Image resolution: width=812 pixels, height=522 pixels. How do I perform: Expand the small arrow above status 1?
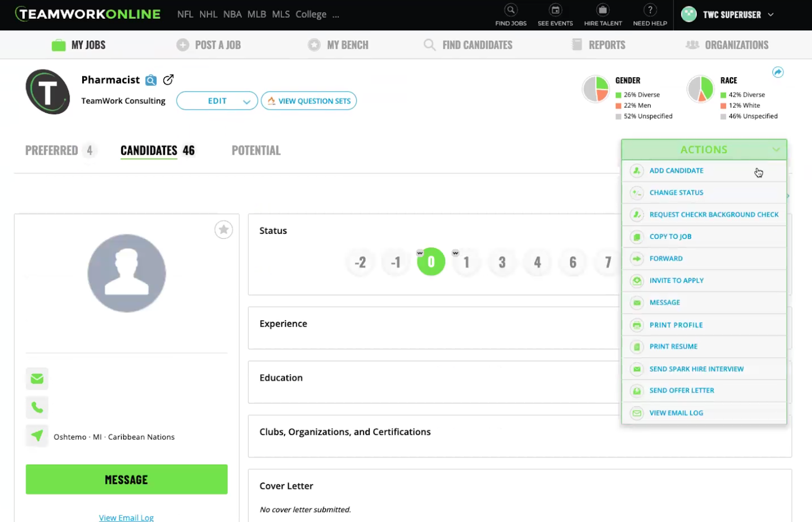455,253
